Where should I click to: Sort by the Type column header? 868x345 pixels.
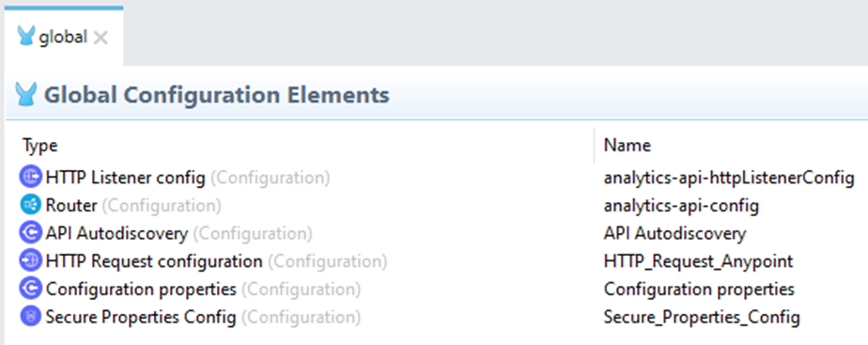[x=39, y=146]
